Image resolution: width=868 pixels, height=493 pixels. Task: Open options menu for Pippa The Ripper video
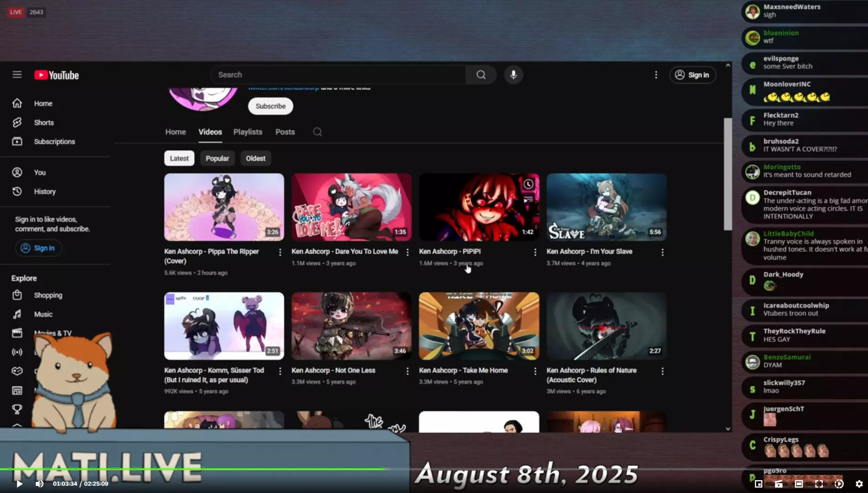[280, 252]
